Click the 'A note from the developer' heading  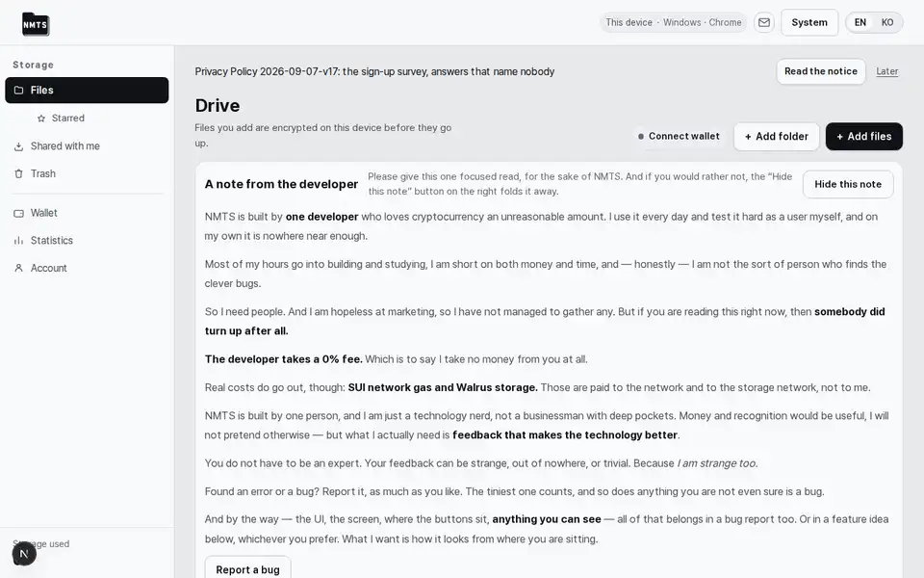tap(281, 184)
